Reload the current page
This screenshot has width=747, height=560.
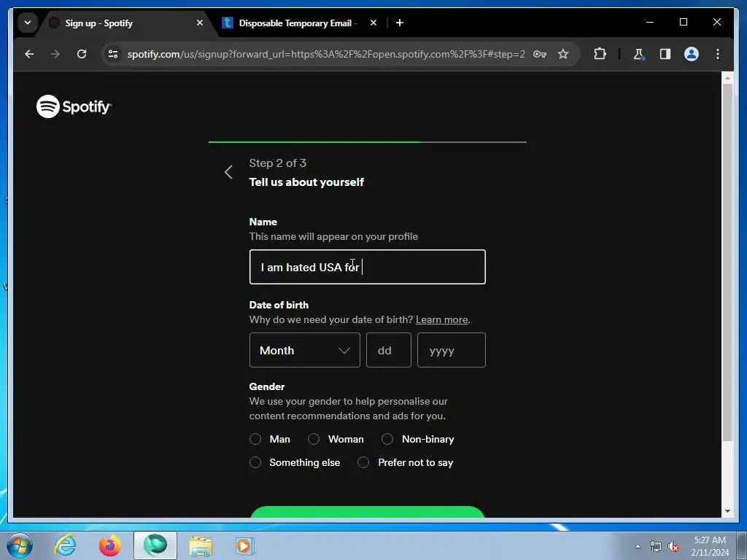coord(82,54)
